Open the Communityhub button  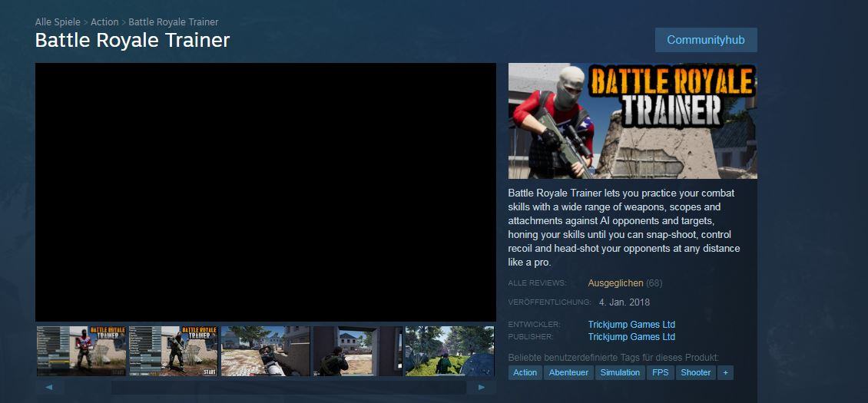coord(706,40)
